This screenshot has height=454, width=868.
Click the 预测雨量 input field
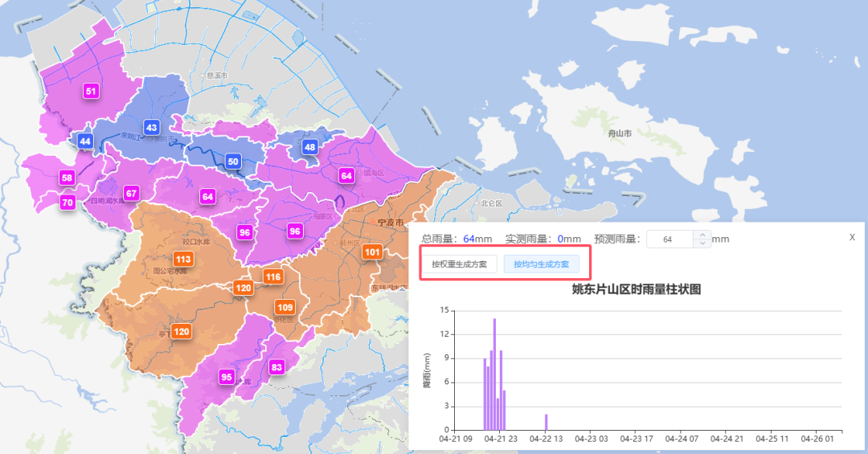(669, 239)
